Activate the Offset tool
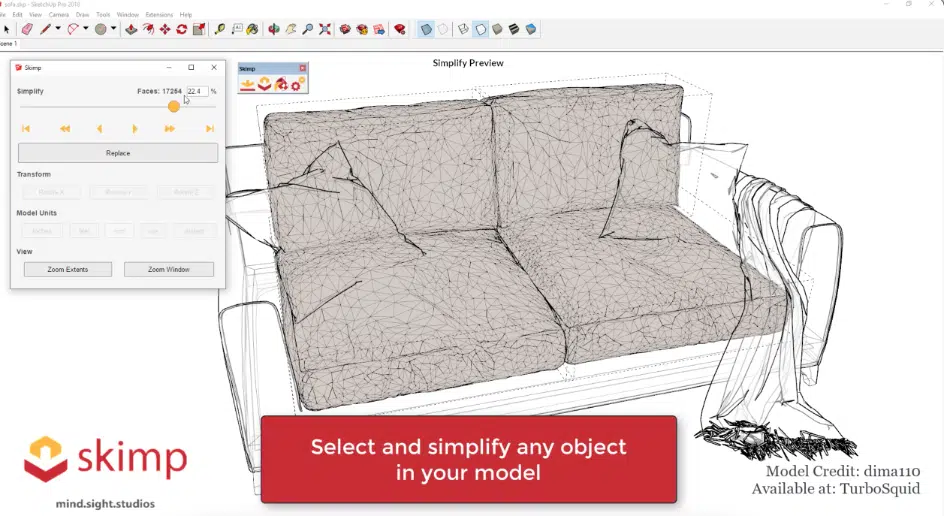 point(148,29)
